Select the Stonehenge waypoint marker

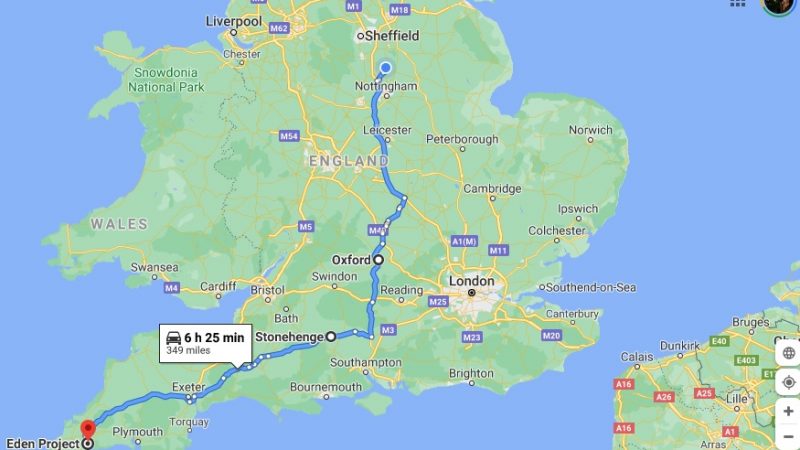pyautogui.click(x=331, y=336)
